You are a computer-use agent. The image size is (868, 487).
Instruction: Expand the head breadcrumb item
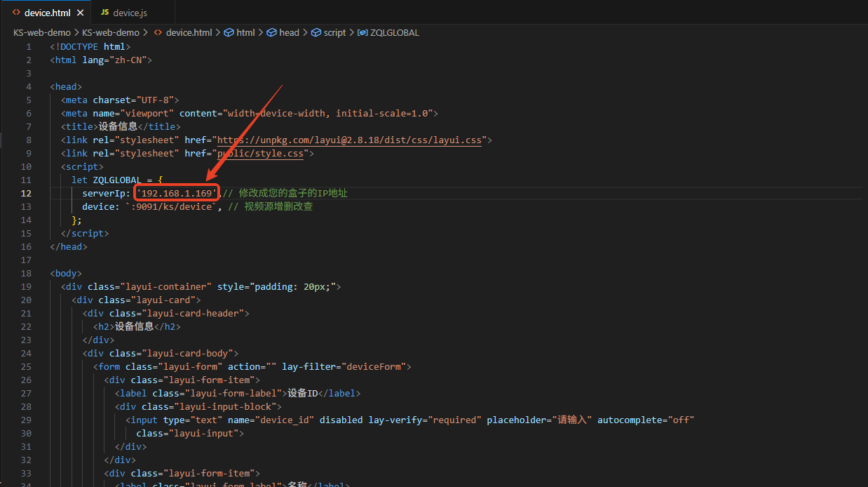[x=289, y=32]
